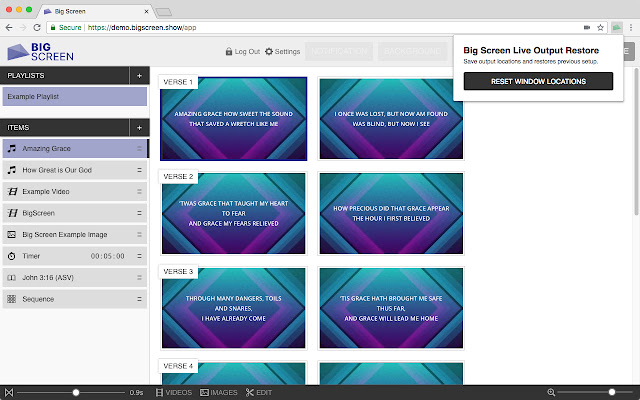Click drag handle on Timer row
Screen dimensions: 640x400
click(x=139, y=256)
